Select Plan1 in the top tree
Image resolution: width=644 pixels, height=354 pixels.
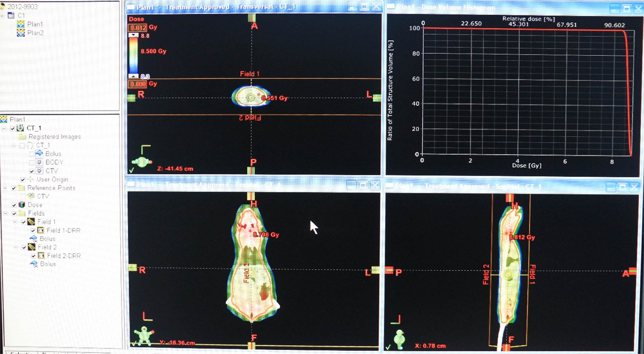(35, 24)
